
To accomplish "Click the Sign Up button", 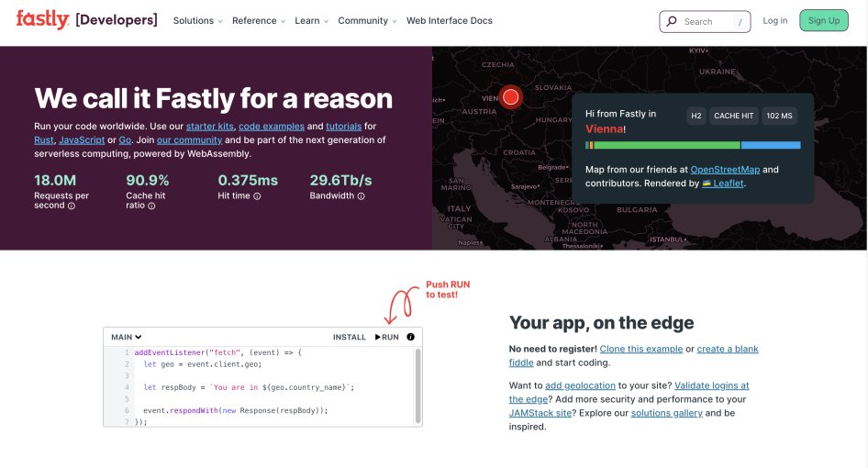I will 824,20.
